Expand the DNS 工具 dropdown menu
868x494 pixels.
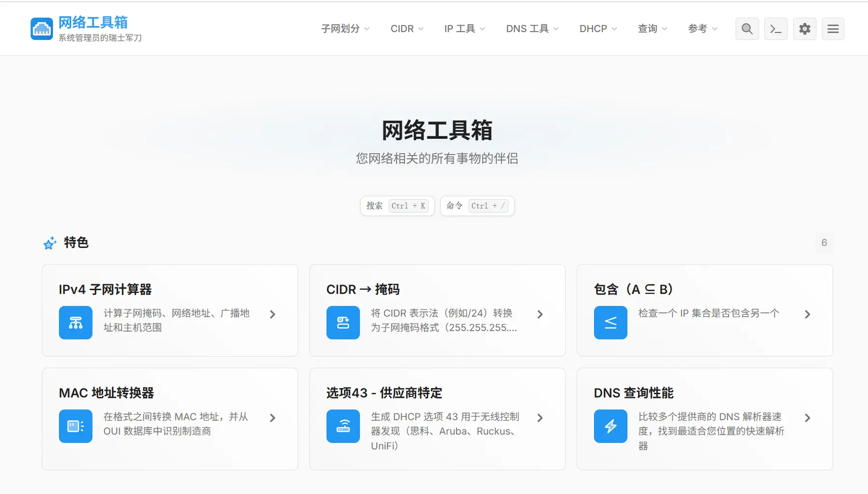532,29
